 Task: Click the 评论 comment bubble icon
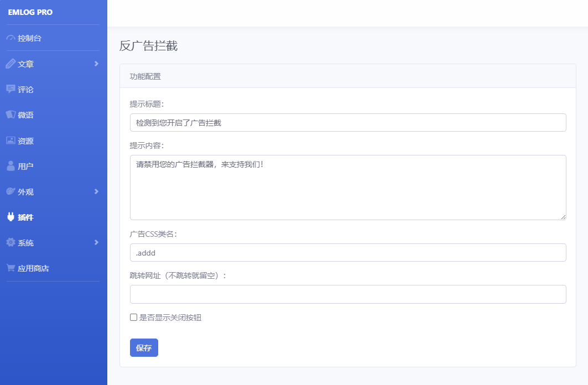click(11, 89)
